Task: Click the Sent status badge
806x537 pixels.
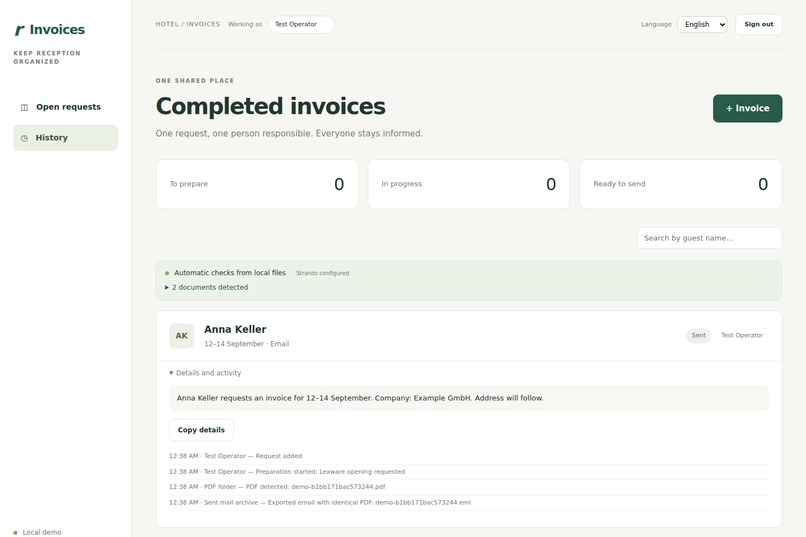Action: click(x=699, y=335)
